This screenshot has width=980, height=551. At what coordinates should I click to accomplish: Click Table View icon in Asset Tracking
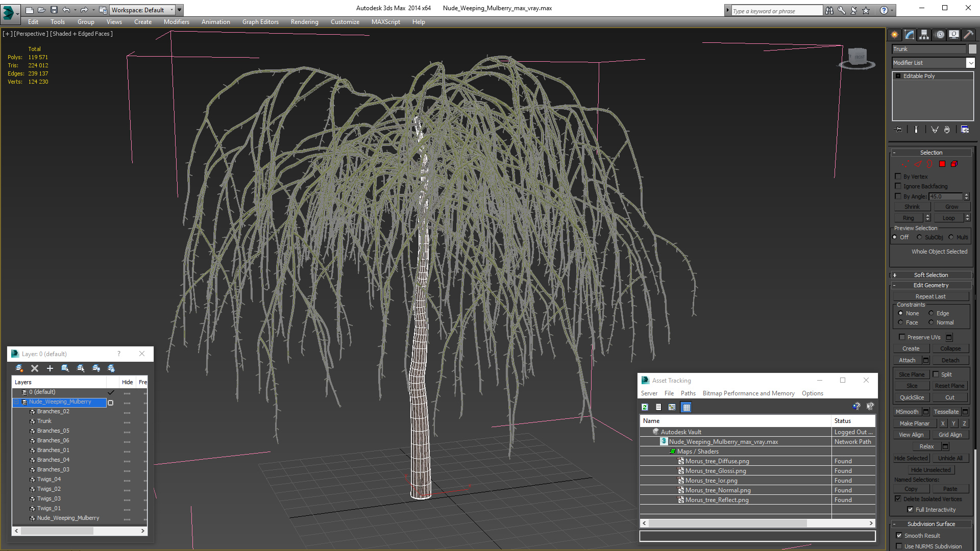[x=687, y=407]
